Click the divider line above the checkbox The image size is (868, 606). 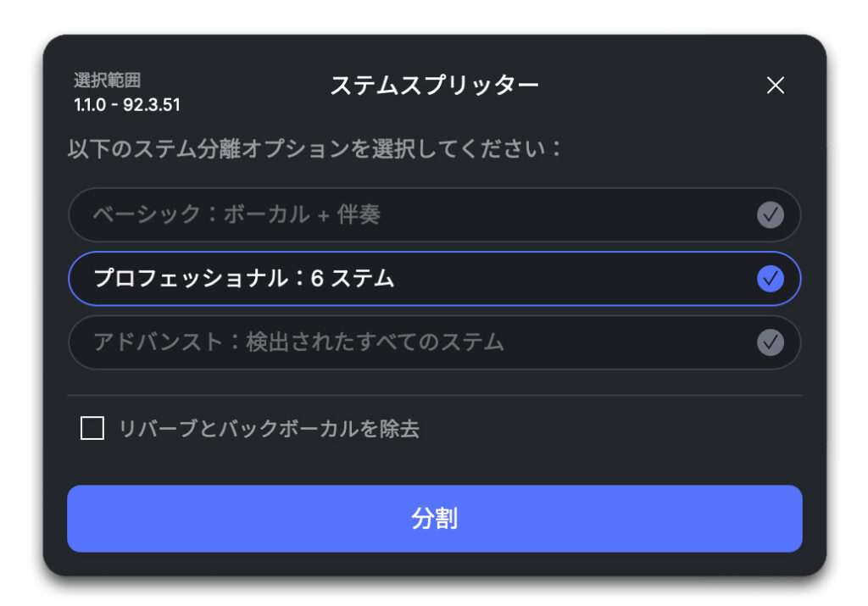[x=434, y=395]
